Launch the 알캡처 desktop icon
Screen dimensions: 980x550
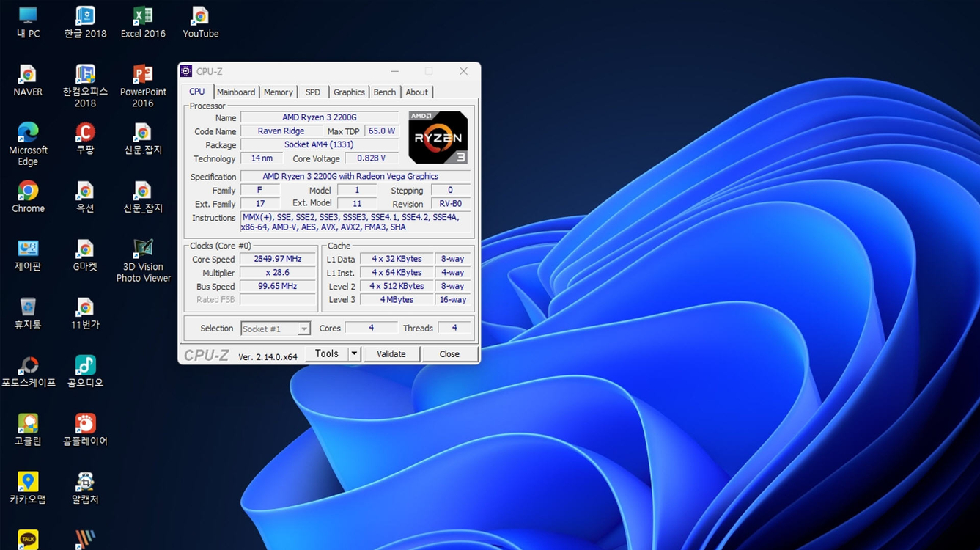85,488
